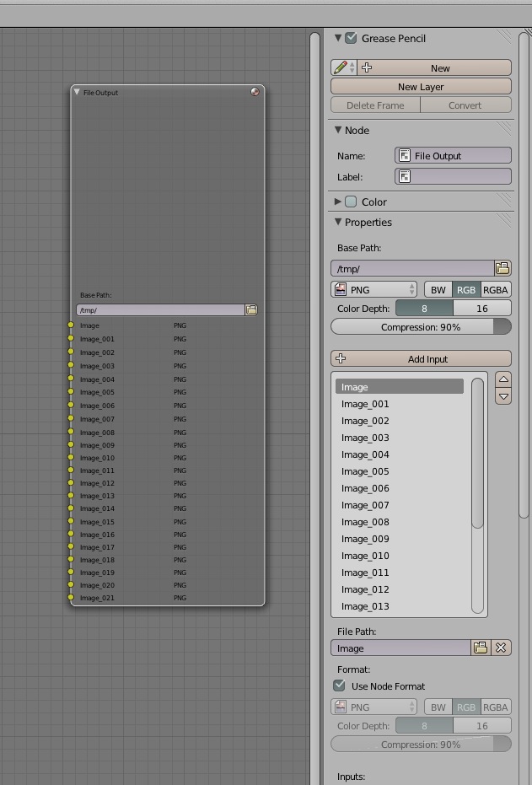The width and height of the screenshot is (532, 785).
Task: Click the grease pencil data browse icon
Action: [344, 67]
